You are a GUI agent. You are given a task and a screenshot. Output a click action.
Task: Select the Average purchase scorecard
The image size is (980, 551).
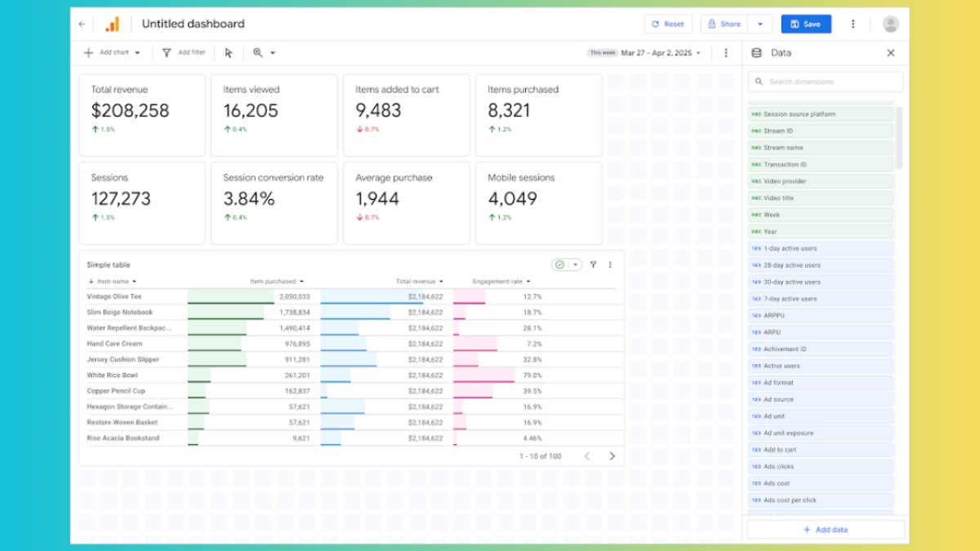click(407, 203)
